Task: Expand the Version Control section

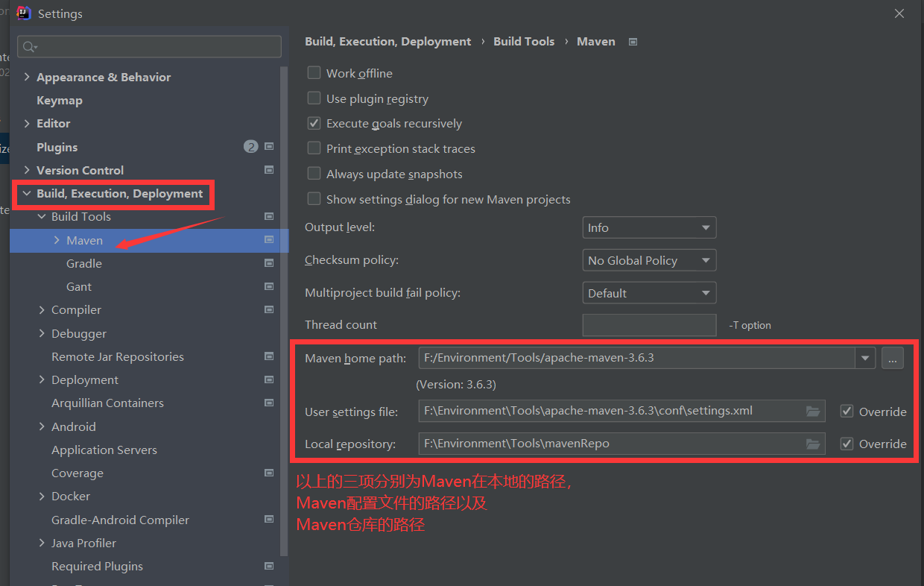Action: [x=27, y=170]
